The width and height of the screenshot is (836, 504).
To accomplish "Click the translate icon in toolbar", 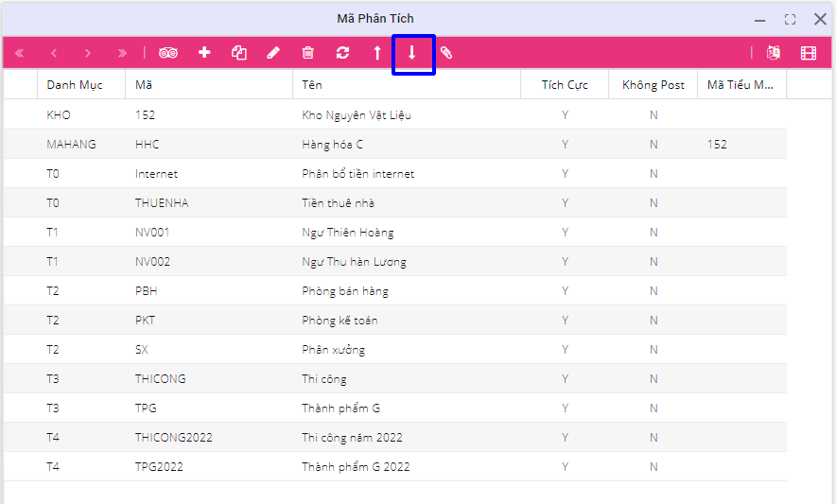I will [x=774, y=53].
